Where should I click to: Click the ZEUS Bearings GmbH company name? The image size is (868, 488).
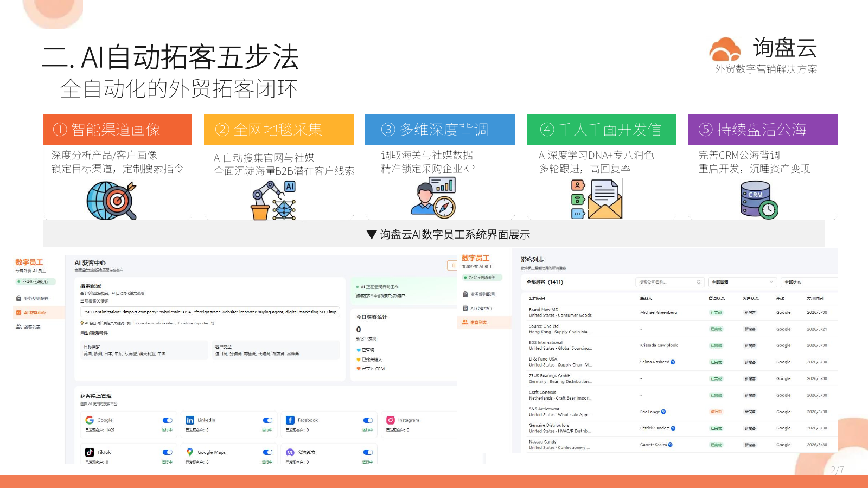tap(550, 376)
